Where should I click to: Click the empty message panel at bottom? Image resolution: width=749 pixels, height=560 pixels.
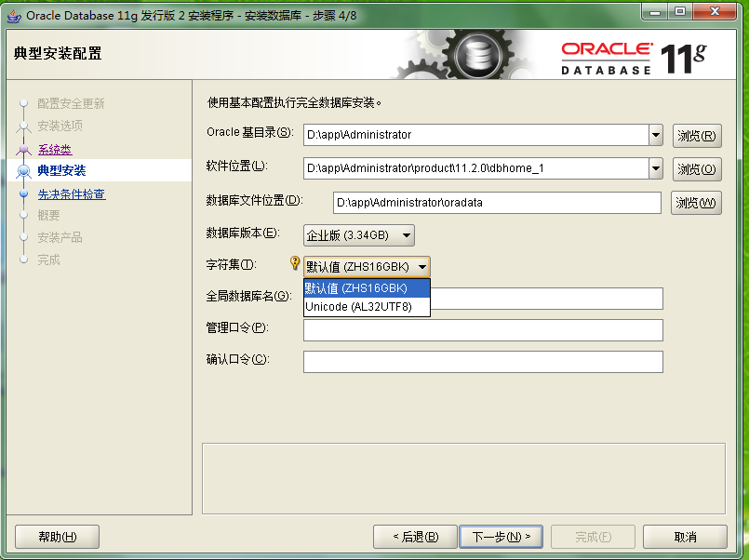(463, 478)
